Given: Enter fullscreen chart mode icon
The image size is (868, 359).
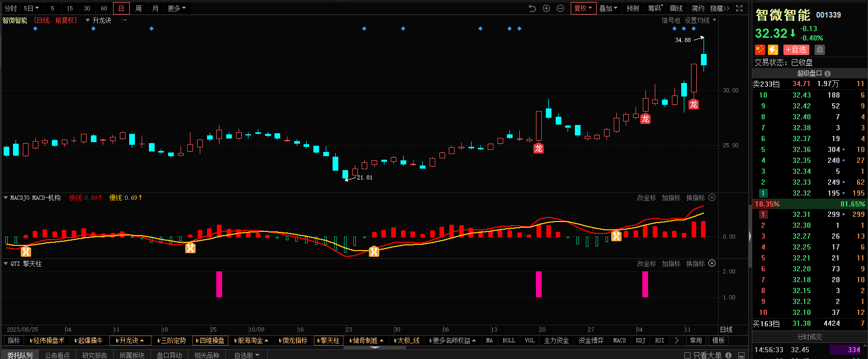Looking at the screenshot, I should (739, 8).
